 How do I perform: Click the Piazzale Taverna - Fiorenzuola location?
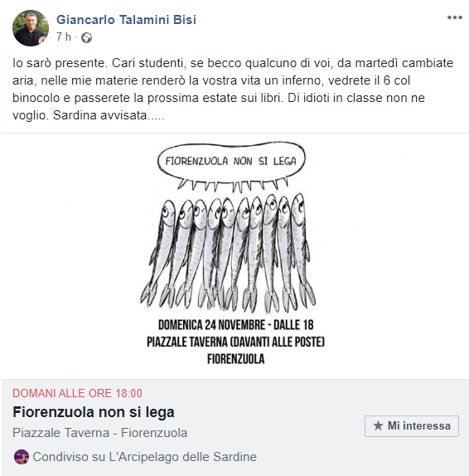[x=99, y=433]
